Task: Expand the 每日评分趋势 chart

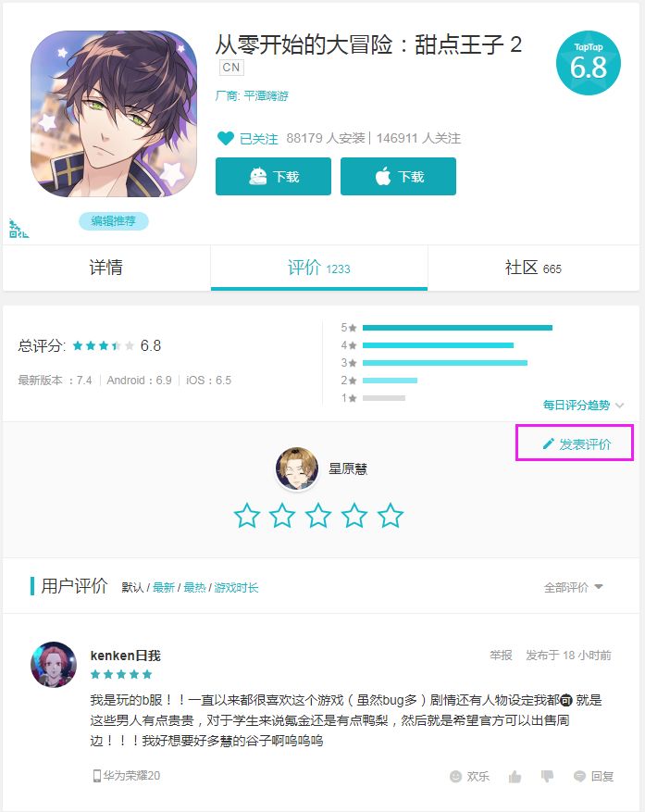Action: click(x=583, y=405)
